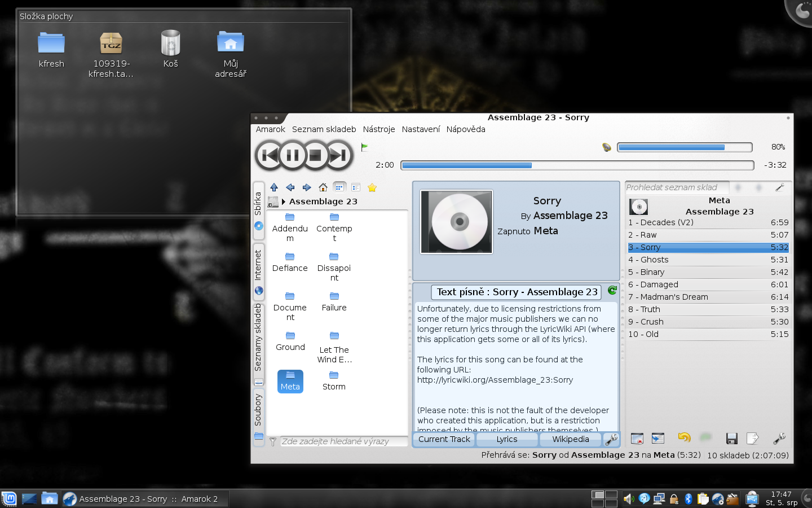Skip to the next track
Screen dimensions: 812x508
[x=339, y=155]
